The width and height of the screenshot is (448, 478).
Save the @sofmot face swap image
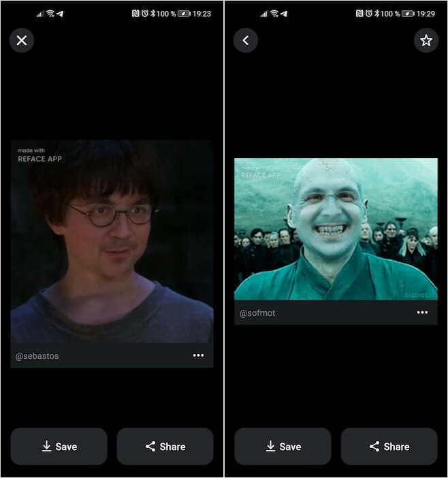(x=283, y=446)
